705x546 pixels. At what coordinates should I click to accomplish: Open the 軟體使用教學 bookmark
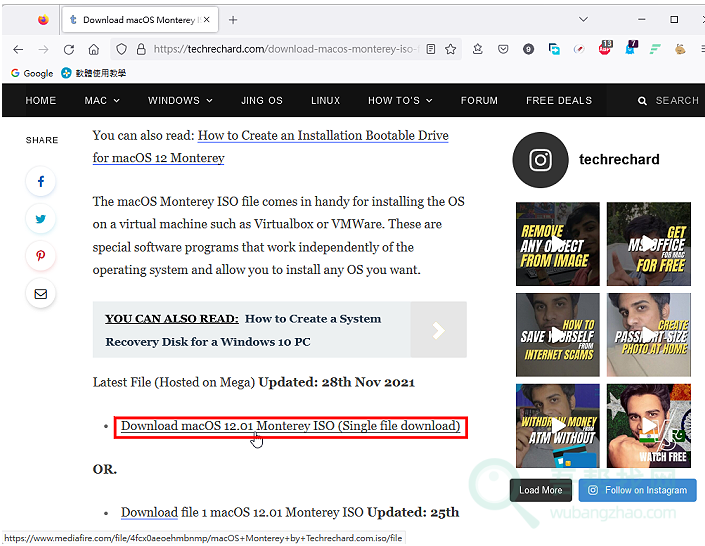point(94,73)
